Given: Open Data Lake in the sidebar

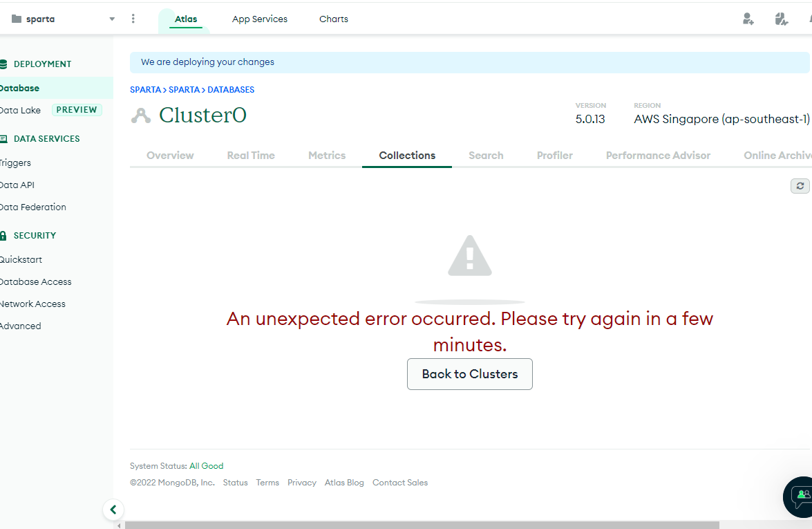Looking at the screenshot, I should (20, 110).
